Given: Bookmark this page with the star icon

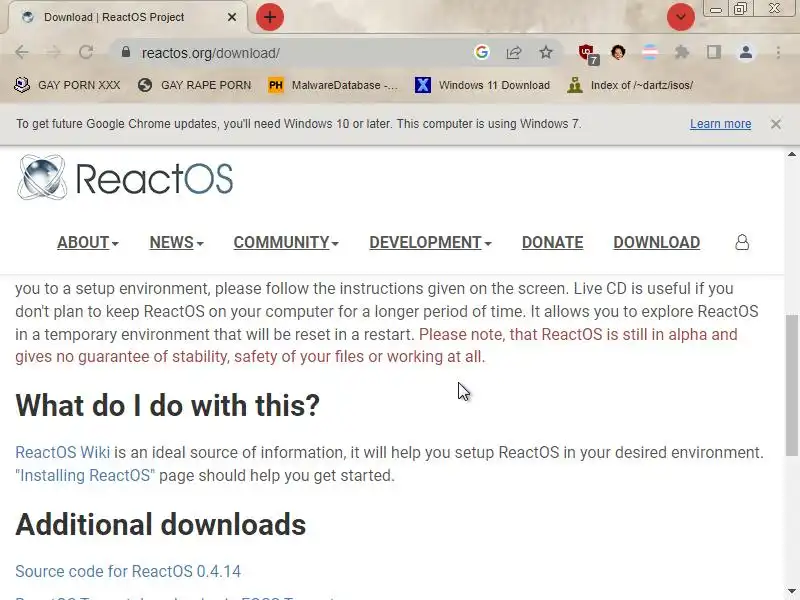Looking at the screenshot, I should click(x=546, y=52).
